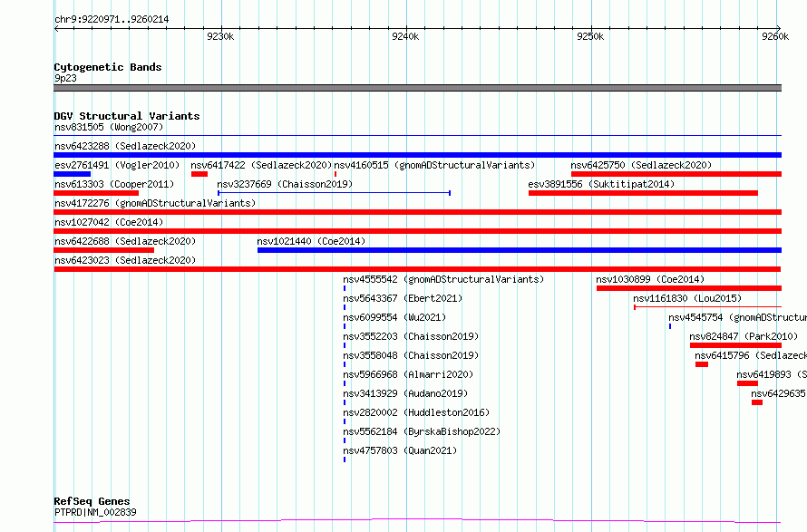Open nsv6422688 (Sedlazeck2020) variant
This screenshot has height=532, width=807.
pos(125,241)
